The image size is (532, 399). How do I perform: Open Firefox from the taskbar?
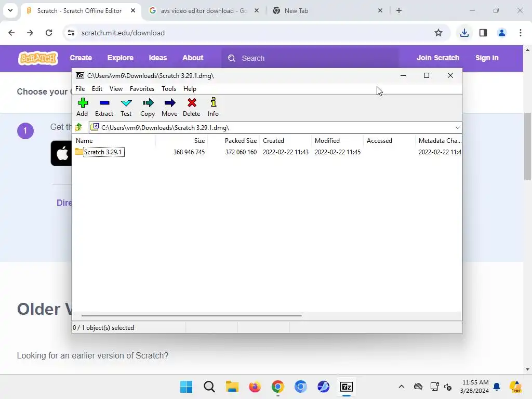255,387
